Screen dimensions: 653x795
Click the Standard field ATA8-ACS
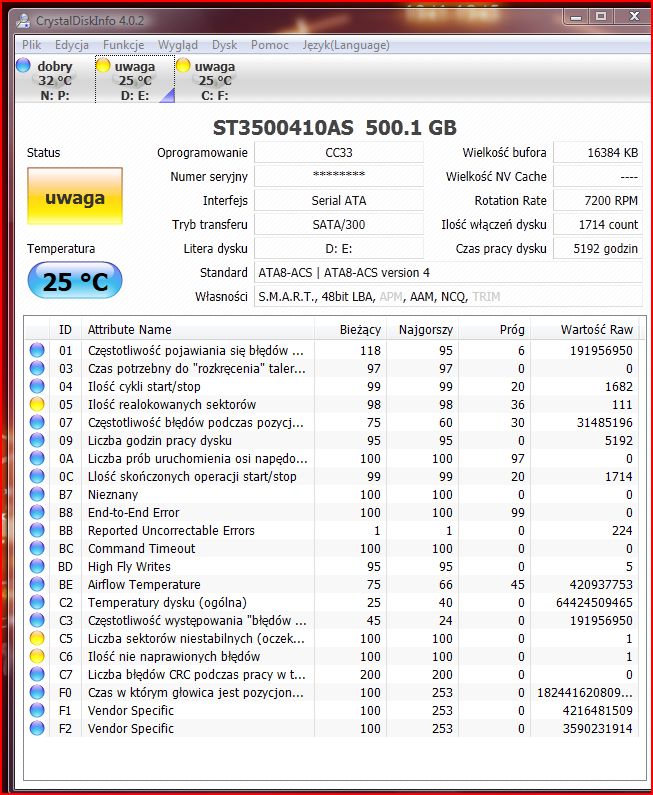coord(448,272)
